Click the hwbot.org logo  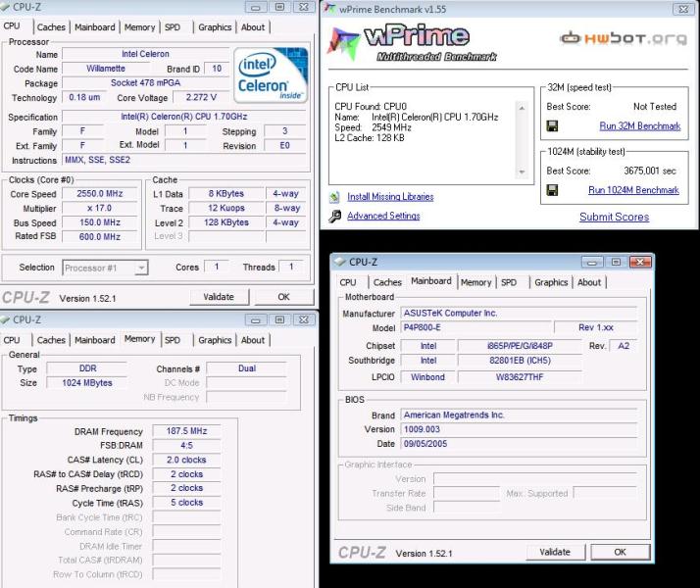pos(624,38)
